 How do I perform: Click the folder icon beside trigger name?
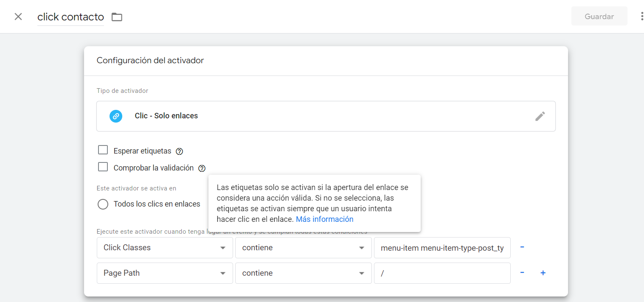coord(117,17)
